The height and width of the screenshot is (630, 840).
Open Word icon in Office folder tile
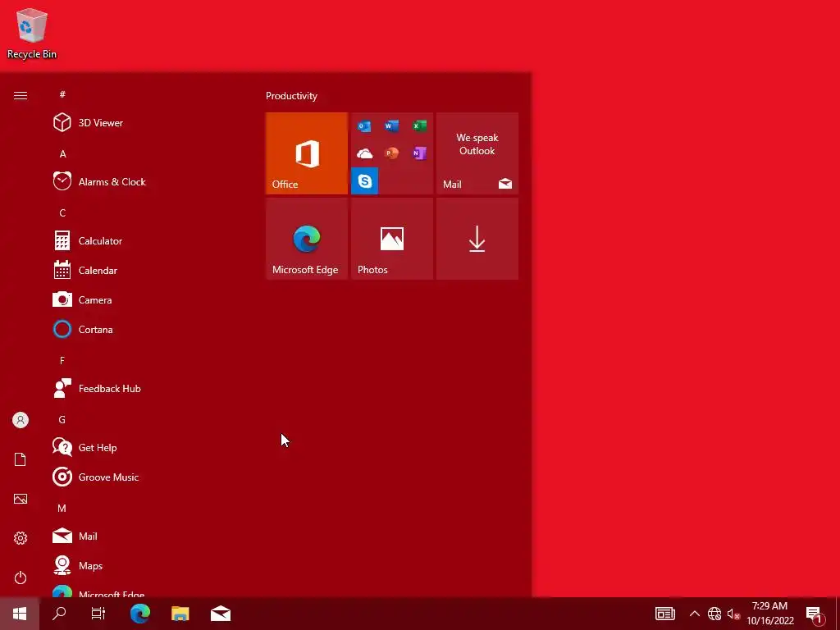tap(391, 126)
